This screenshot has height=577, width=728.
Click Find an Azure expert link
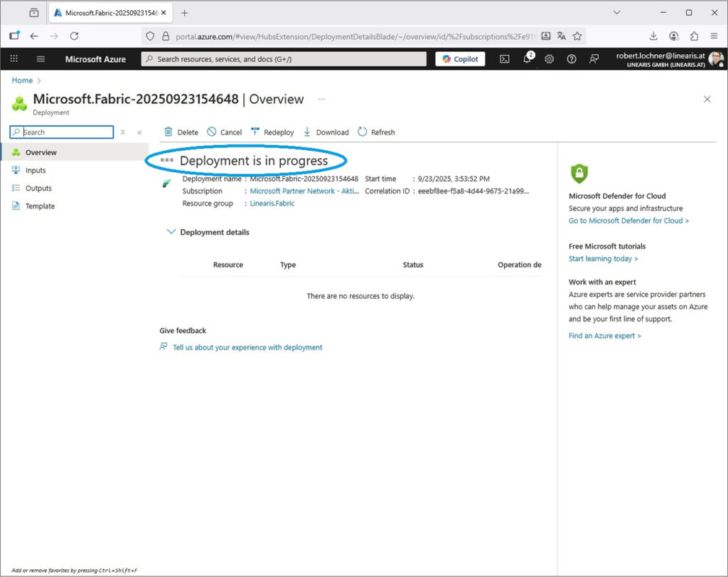pos(604,335)
